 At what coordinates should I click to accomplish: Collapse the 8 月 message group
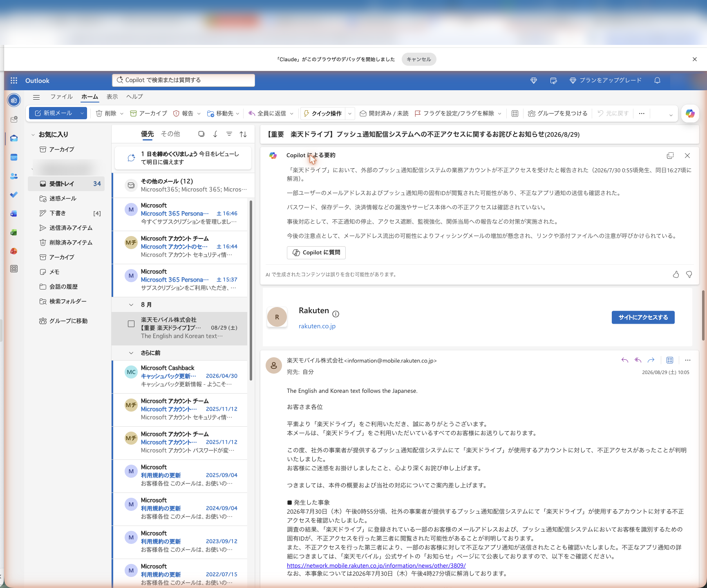coord(131,305)
